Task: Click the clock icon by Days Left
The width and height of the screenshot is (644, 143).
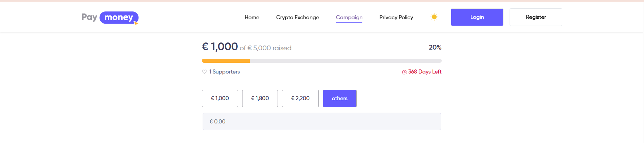Action: [x=404, y=72]
